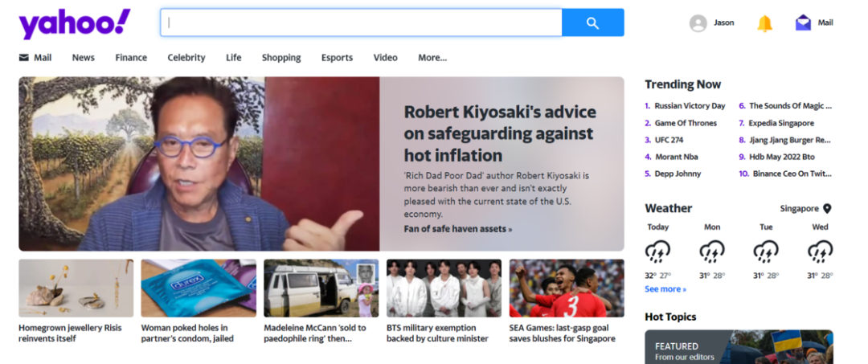
Task: Read 'BTS military exemption backed by culture minister'
Action: coord(437,333)
